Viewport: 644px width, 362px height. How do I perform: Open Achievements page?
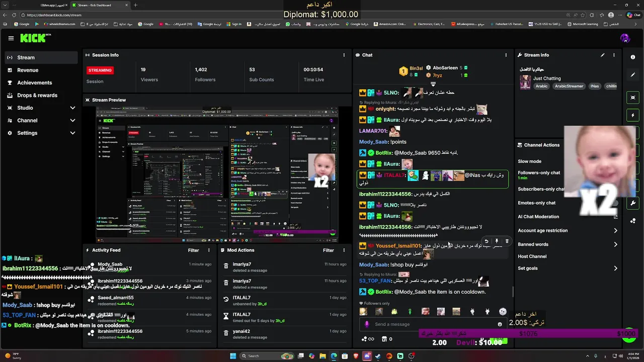[41, 82]
